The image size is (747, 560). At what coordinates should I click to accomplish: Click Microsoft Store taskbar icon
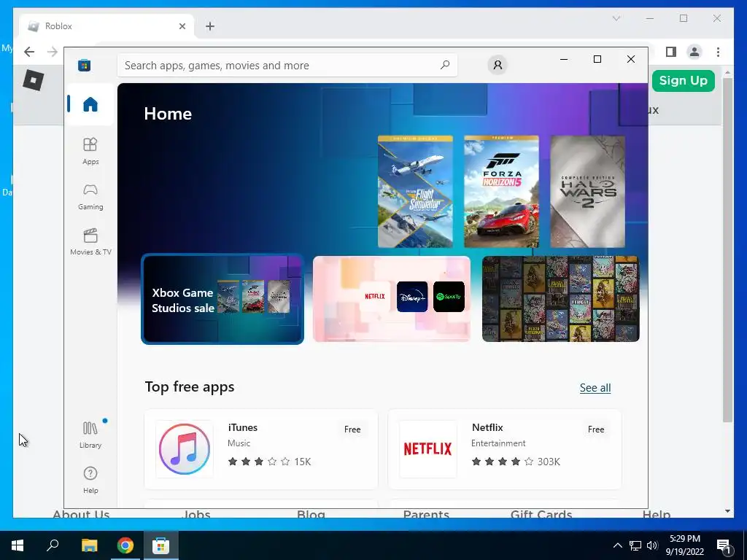(x=161, y=545)
